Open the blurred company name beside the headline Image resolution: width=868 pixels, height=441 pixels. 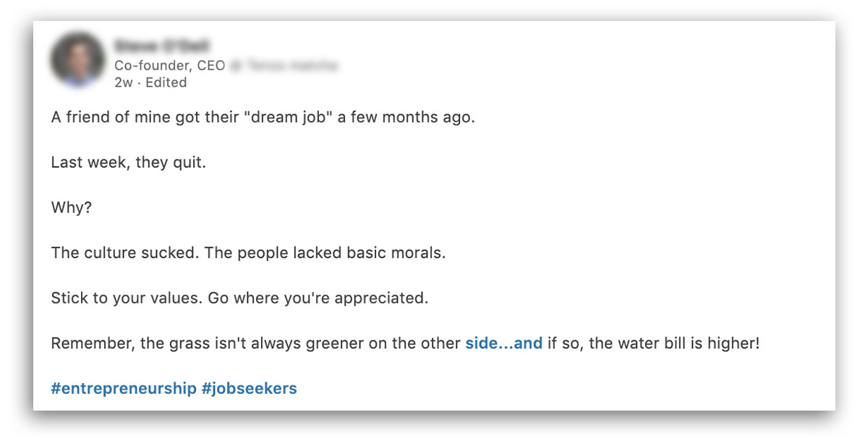[284, 66]
